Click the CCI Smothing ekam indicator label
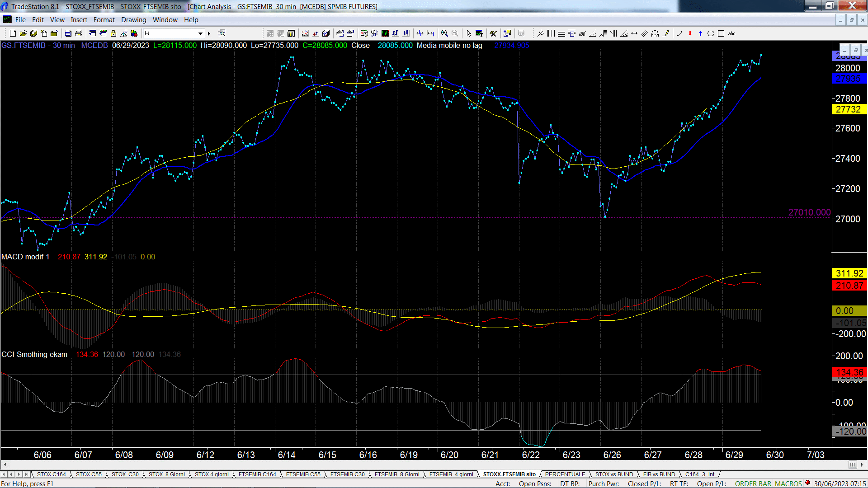Image resolution: width=868 pixels, height=488 pixels. (34, 354)
